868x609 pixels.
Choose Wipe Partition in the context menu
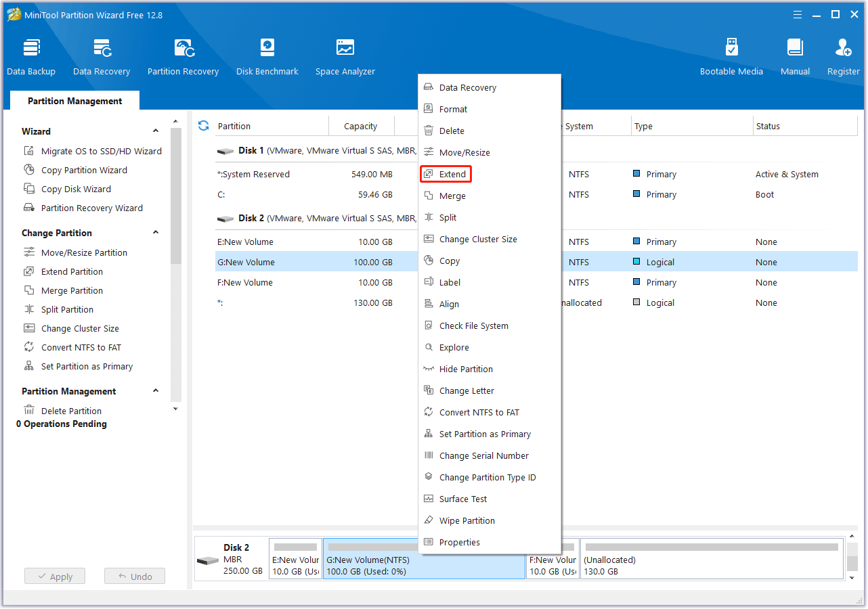click(x=490, y=520)
